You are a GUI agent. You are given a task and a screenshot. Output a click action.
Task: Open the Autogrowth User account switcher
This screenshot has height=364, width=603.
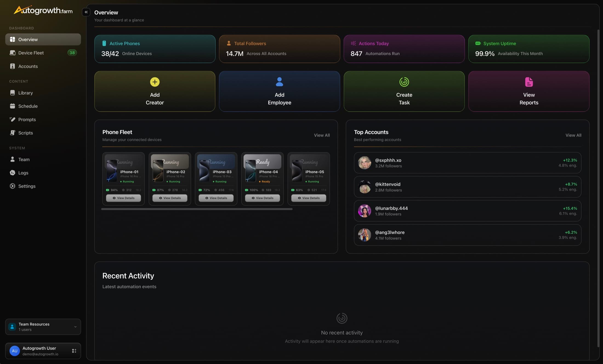74,351
